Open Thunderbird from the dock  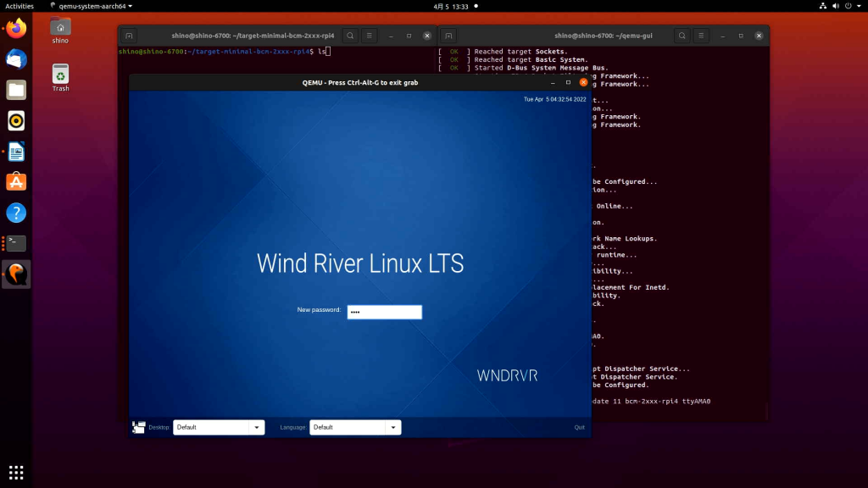point(15,58)
